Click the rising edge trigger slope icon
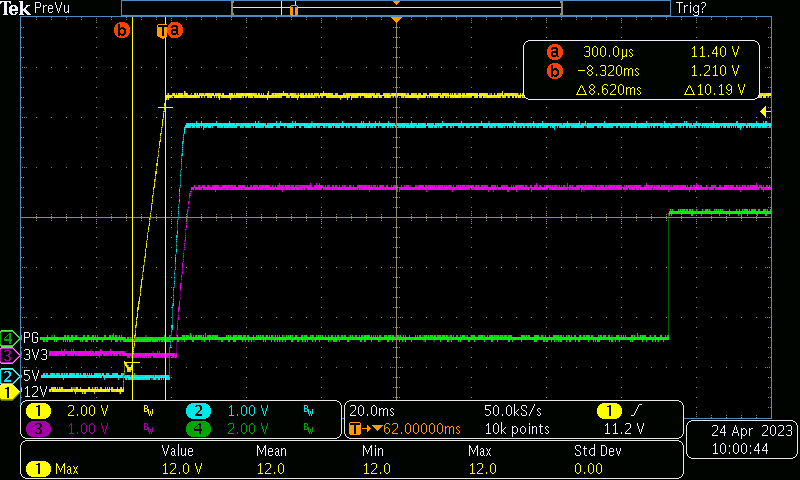 636,411
